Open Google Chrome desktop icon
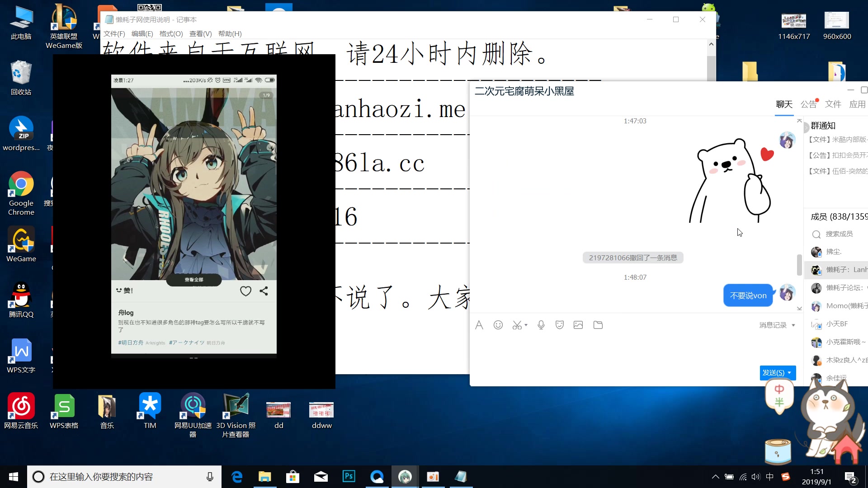 (x=21, y=193)
